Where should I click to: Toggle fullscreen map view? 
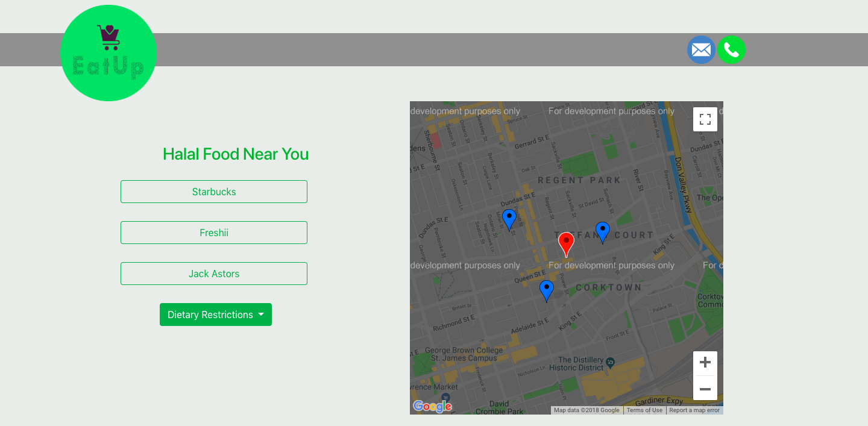coord(705,119)
